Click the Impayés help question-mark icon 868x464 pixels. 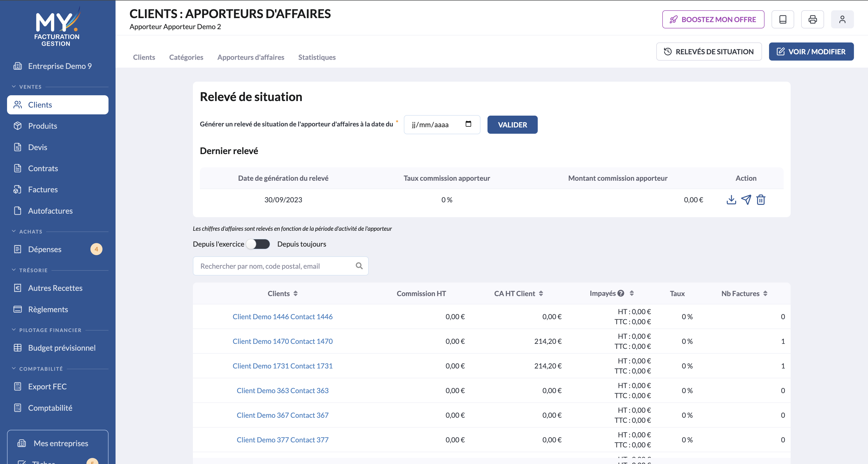point(621,293)
